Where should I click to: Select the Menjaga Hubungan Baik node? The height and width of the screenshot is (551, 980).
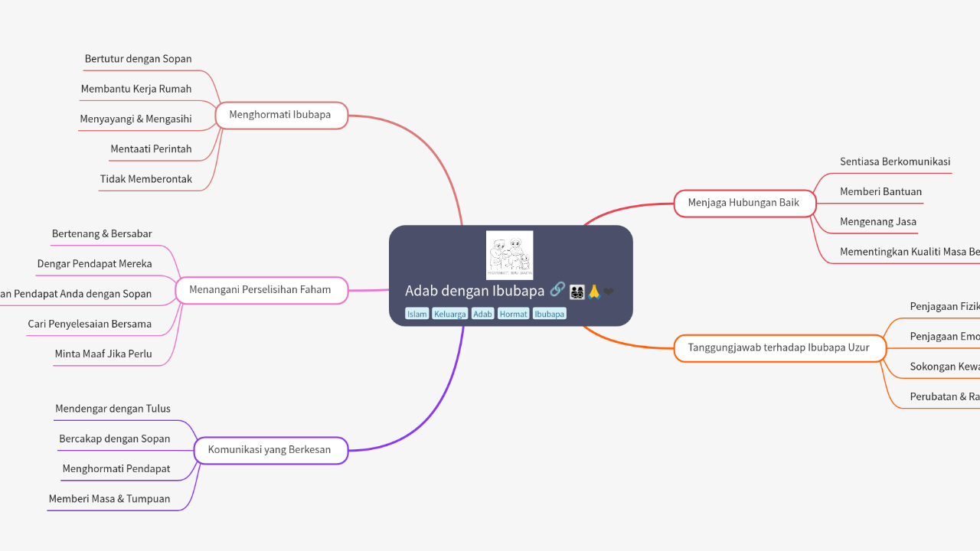coord(743,203)
